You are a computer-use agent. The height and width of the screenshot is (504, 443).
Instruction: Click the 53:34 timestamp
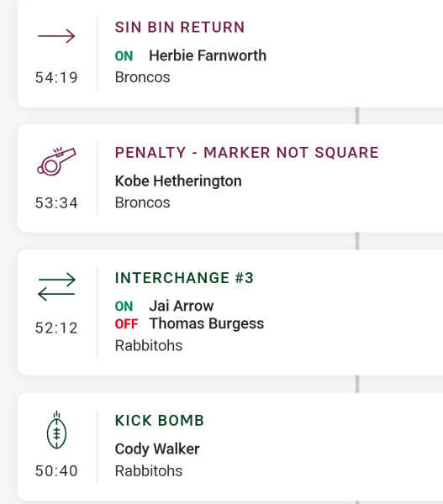56,203
